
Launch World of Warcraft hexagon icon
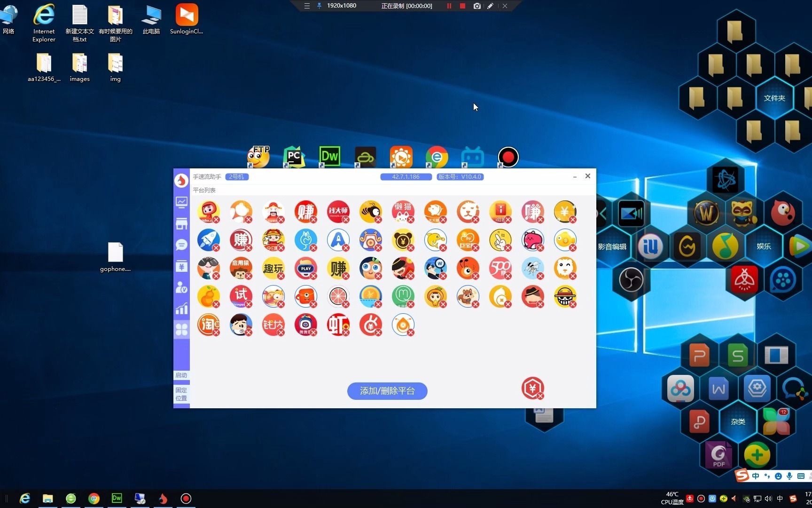[x=706, y=213]
